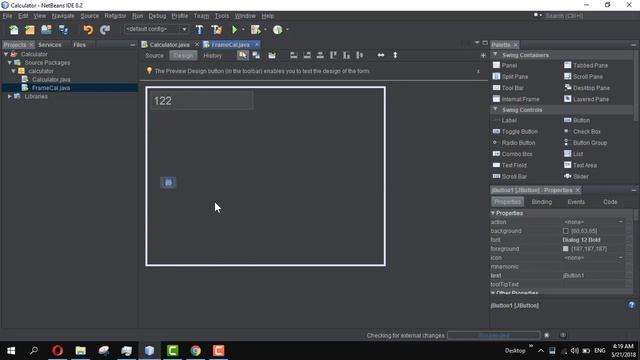Switch to the Services tab

pyautogui.click(x=50, y=44)
